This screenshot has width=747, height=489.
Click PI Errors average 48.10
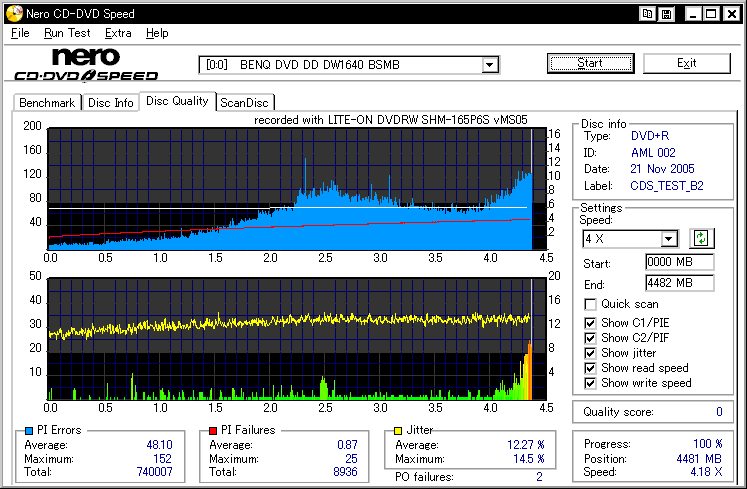point(159,445)
